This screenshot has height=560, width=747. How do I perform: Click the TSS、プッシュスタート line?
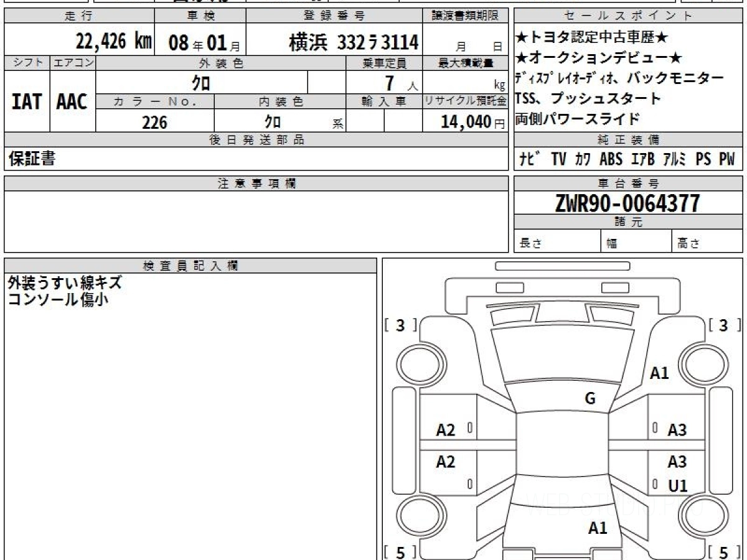point(588,98)
